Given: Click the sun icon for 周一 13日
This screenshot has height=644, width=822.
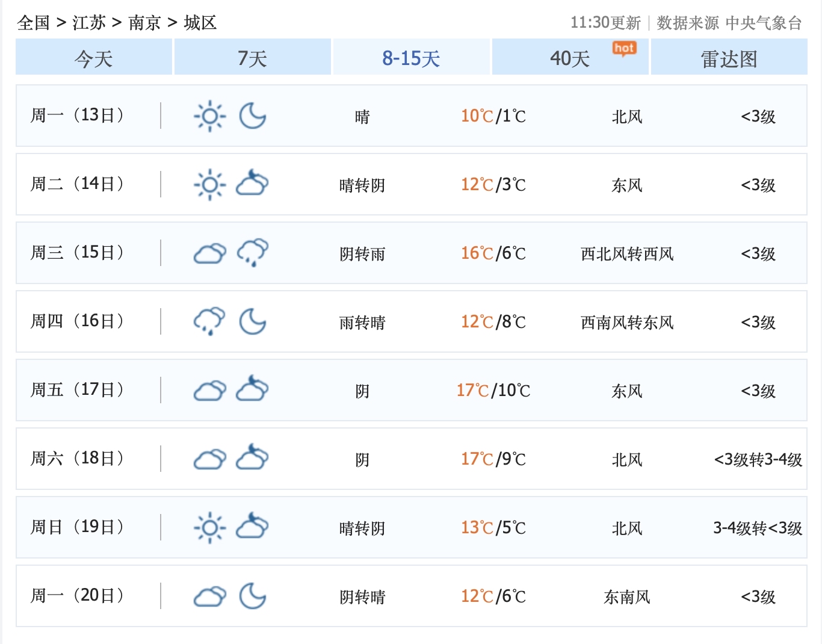Looking at the screenshot, I should click(x=210, y=116).
